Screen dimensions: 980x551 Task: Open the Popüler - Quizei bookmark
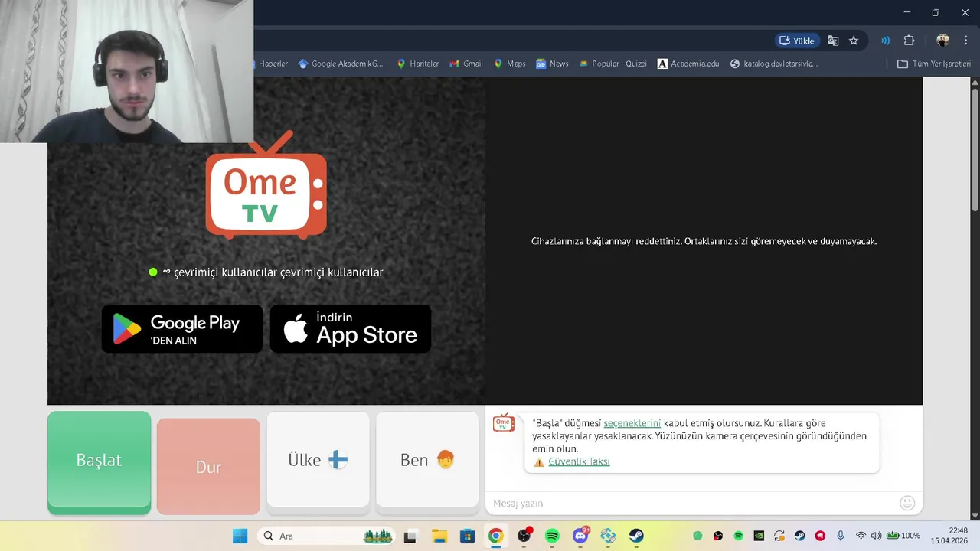(612, 64)
